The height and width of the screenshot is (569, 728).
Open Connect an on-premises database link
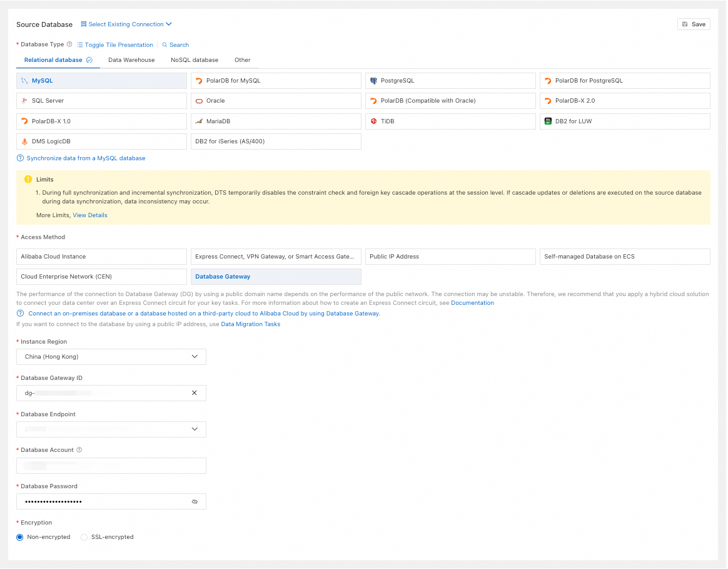204,314
